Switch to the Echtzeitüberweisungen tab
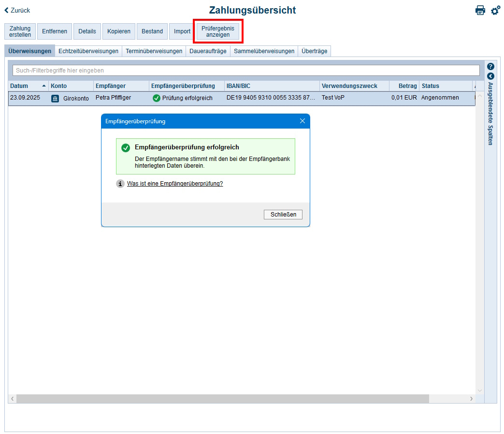504x434 pixels. (x=88, y=51)
